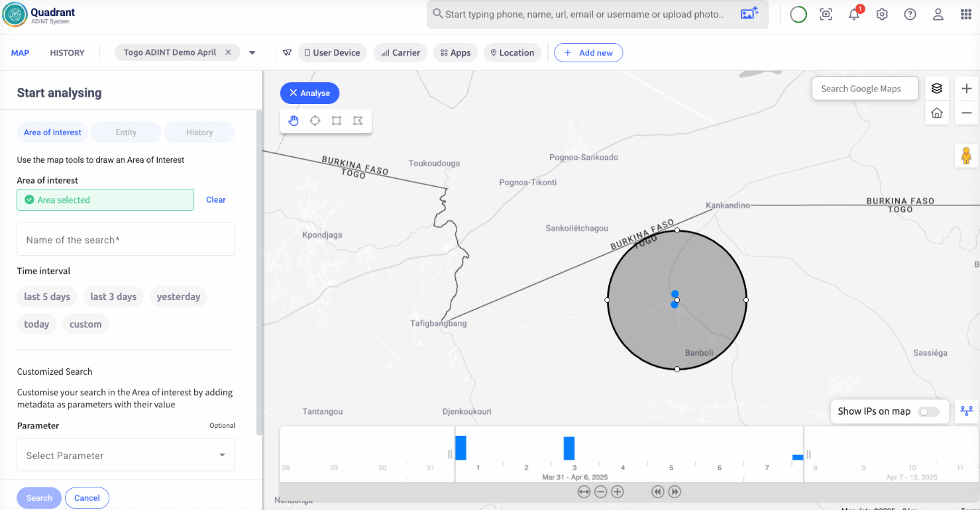Click the Add new button

(x=588, y=53)
